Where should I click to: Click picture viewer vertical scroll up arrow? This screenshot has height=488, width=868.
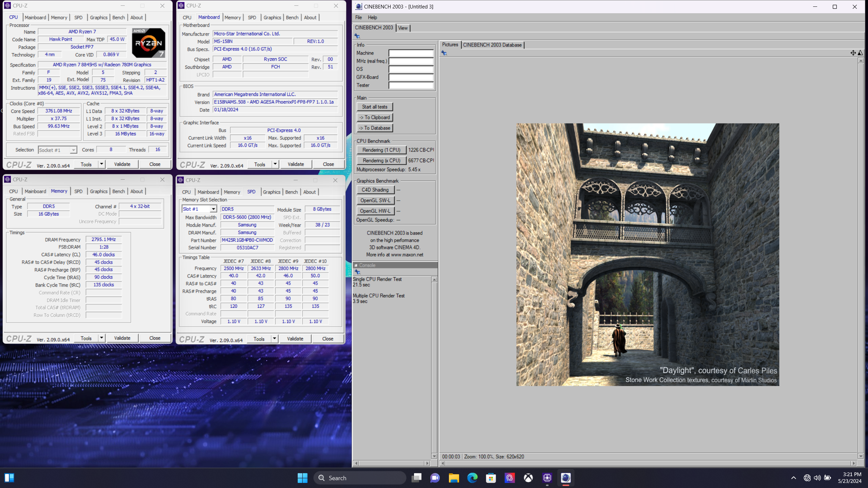861,60
